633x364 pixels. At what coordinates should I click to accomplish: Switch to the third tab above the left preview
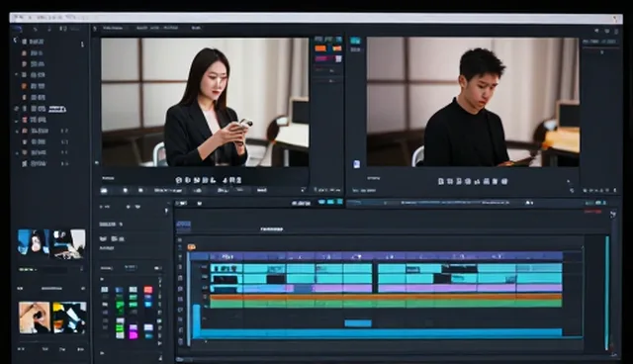tap(196, 28)
